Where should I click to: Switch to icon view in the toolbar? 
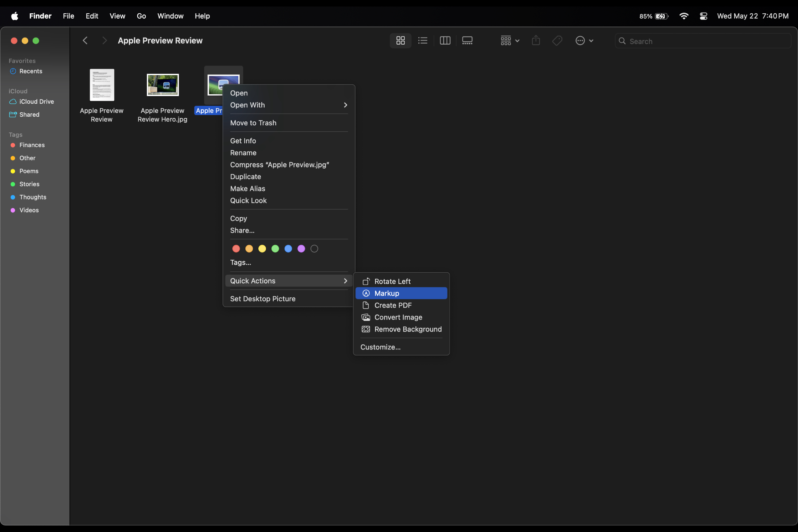(400, 40)
